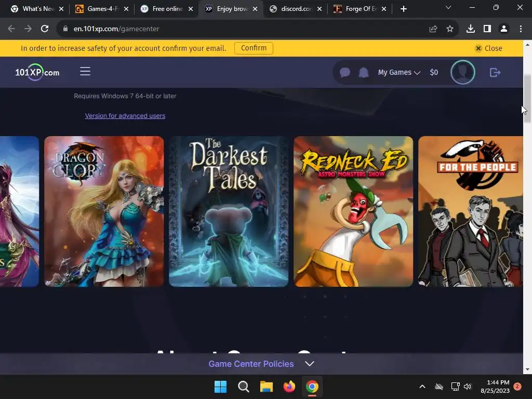Expand Game Center Policies section
532x399 pixels.
261,364
